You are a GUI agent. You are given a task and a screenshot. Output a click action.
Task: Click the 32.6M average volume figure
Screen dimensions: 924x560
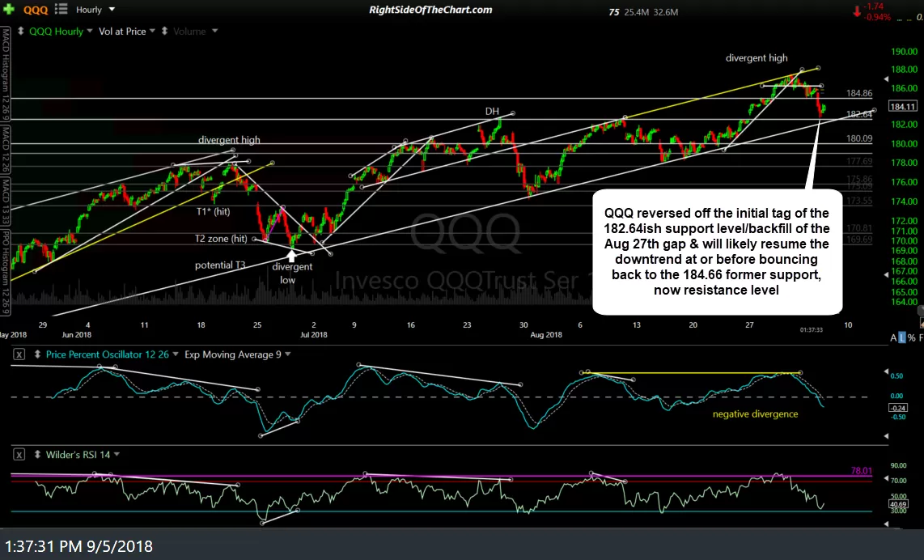point(666,12)
